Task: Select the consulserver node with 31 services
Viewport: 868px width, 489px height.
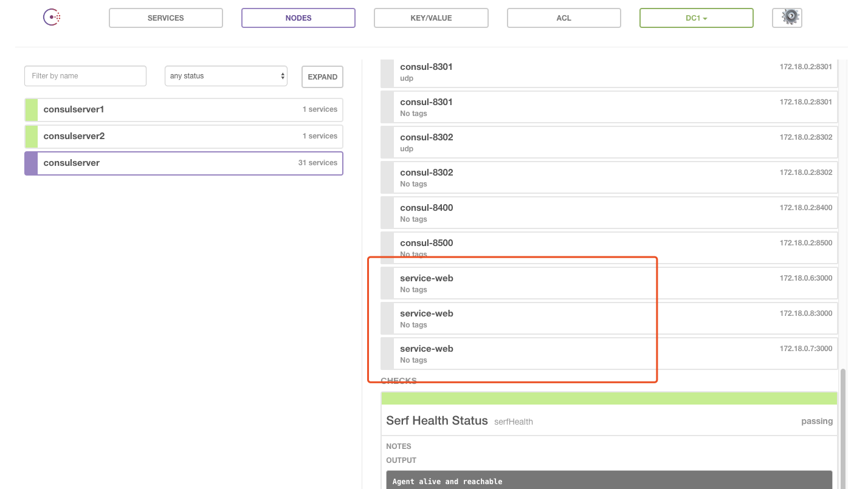Action: tap(184, 163)
